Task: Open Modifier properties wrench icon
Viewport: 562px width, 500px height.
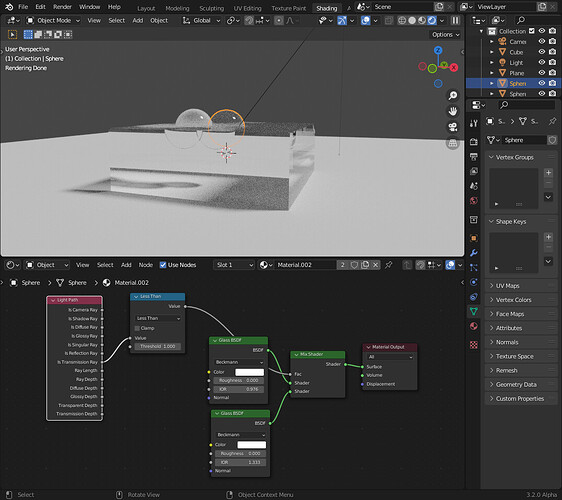Action: pos(473,253)
